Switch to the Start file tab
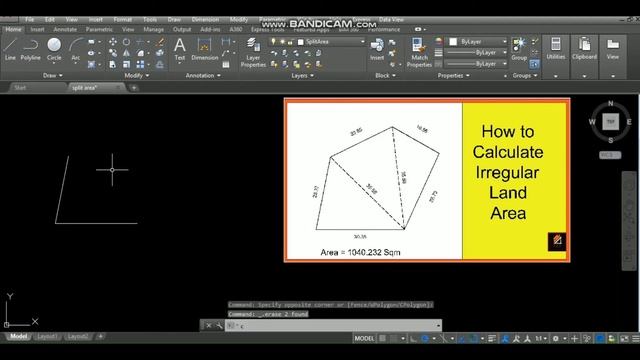The height and width of the screenshot is (360, 640). pos(20,88)
